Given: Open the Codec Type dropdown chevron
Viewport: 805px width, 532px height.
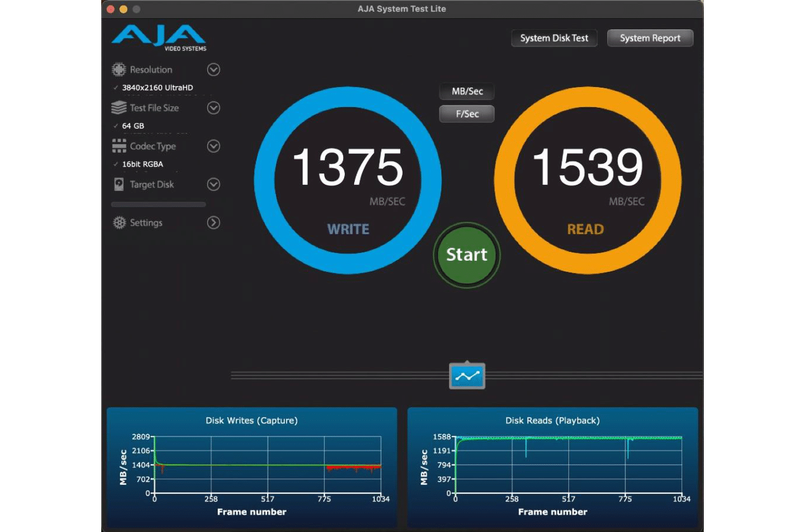Looking at the screenshot, I should [x=214, y=146].
